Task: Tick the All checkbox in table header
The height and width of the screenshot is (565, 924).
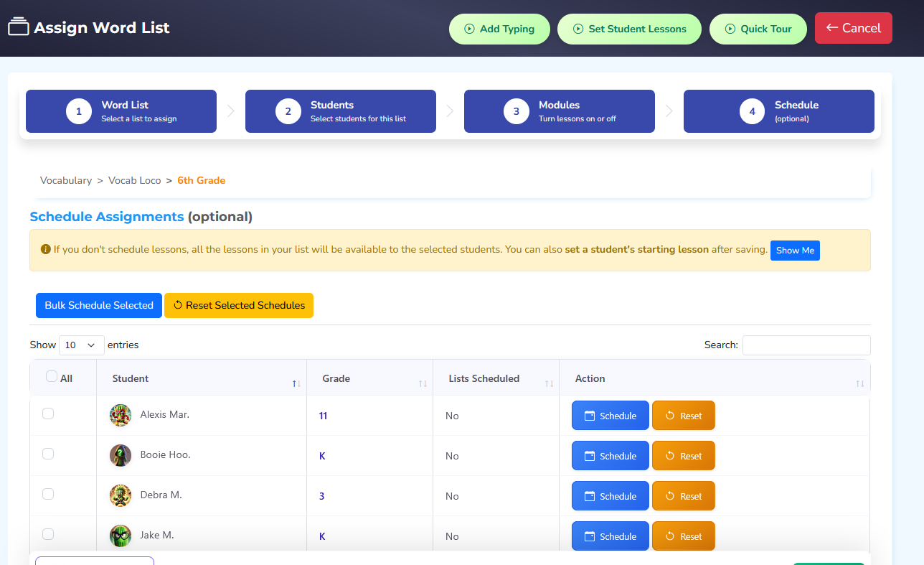Action: point(52,376)
